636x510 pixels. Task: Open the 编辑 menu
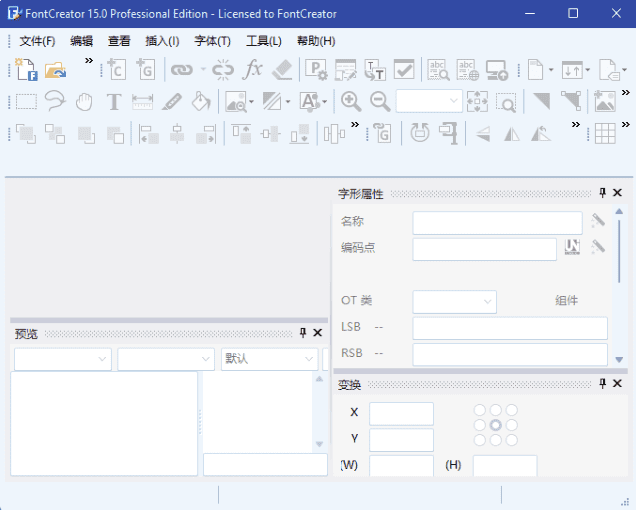[x=82, y=41]
